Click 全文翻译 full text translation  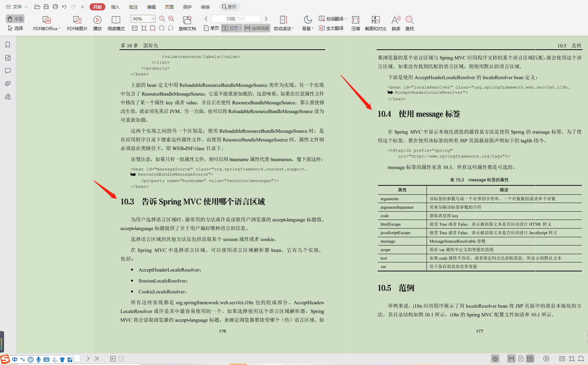331,28
